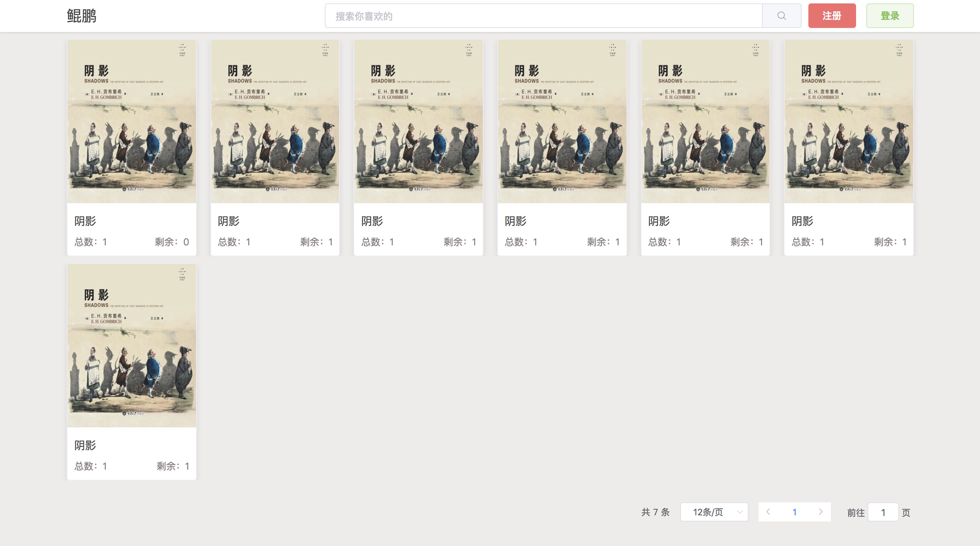980x546 pixels.
Task: Open the fourth book cover in top row
Action: 562,121
